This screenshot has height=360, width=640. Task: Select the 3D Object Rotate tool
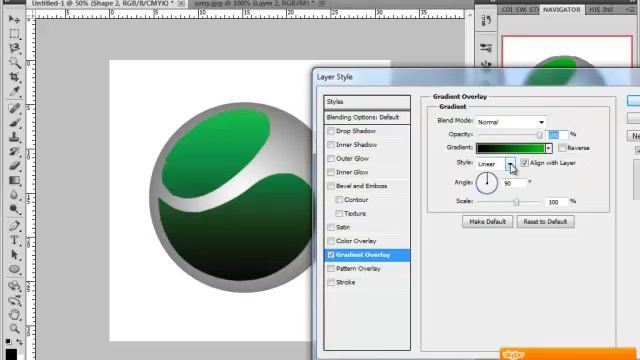pos(14,286)
